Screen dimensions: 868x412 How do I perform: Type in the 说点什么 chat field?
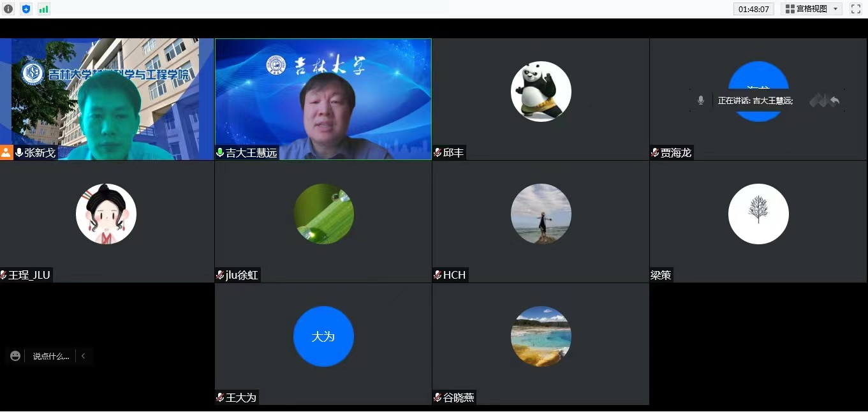point(50,356)
